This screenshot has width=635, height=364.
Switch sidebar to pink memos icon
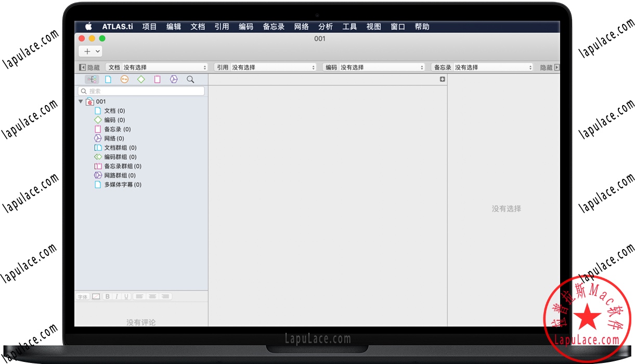click(157, 80)
